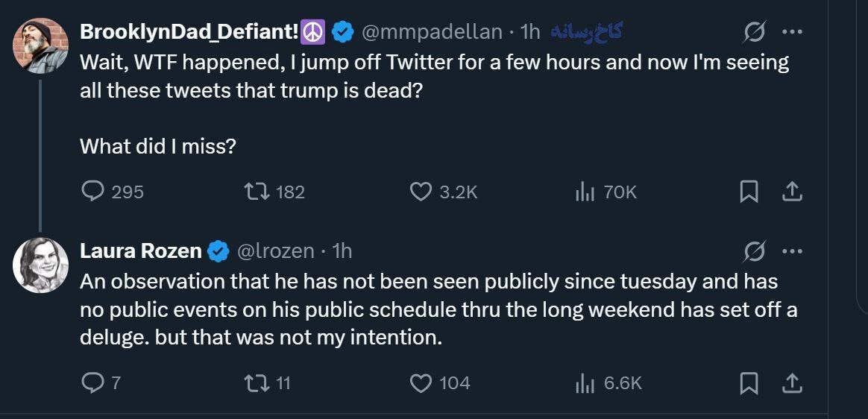Repost the BrooklynDad_Defiant tweet
The width and height of the screenshot is (868, 419).
pyautogui.click(x=257, y=192)
